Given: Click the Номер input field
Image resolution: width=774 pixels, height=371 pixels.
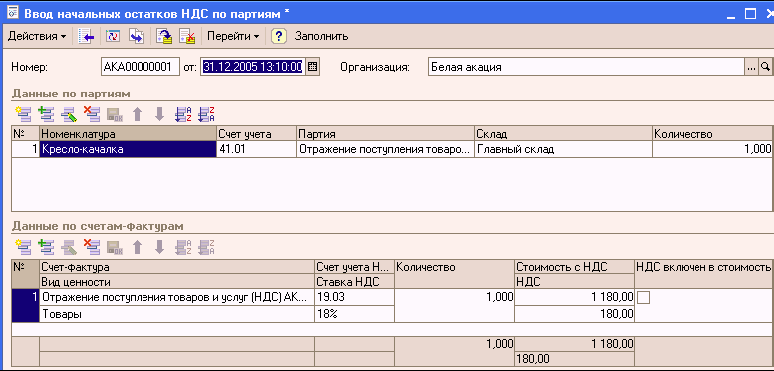Looking at the screenshot, I should [140, 67].
